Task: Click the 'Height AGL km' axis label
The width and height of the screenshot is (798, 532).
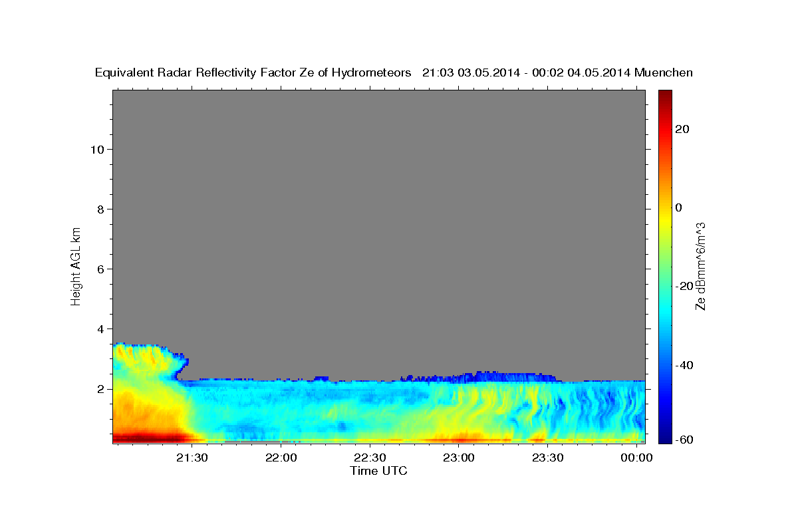Action: click(76, 265)
